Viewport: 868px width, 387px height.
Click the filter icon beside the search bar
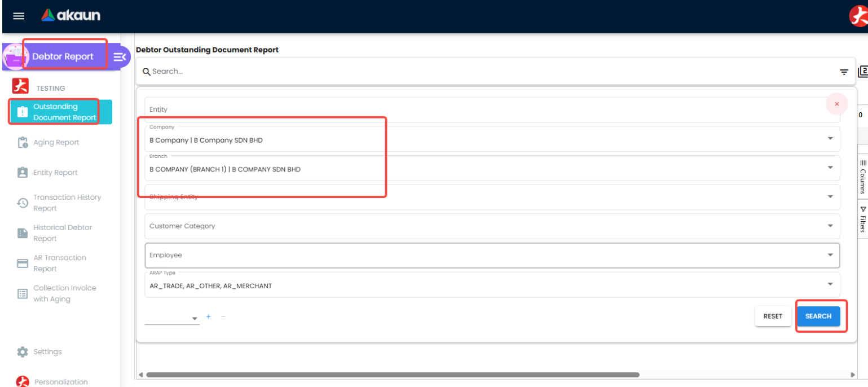(844, 72)
